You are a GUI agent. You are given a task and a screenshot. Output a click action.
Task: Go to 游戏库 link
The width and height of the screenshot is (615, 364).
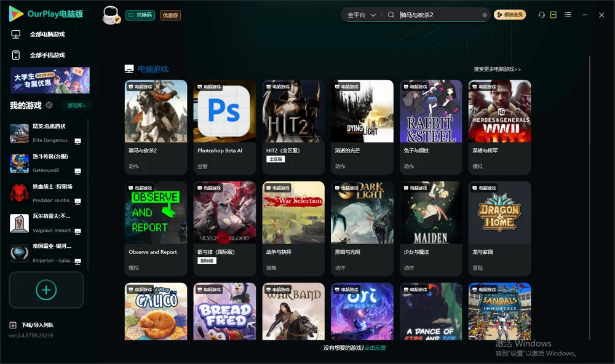(76, 106)
